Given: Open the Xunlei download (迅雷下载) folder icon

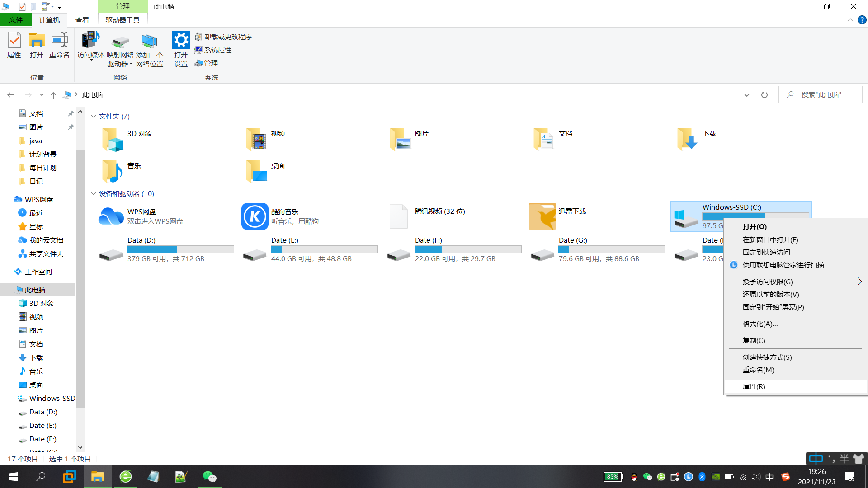Looking at the screenshot, I should coord(542,216).
